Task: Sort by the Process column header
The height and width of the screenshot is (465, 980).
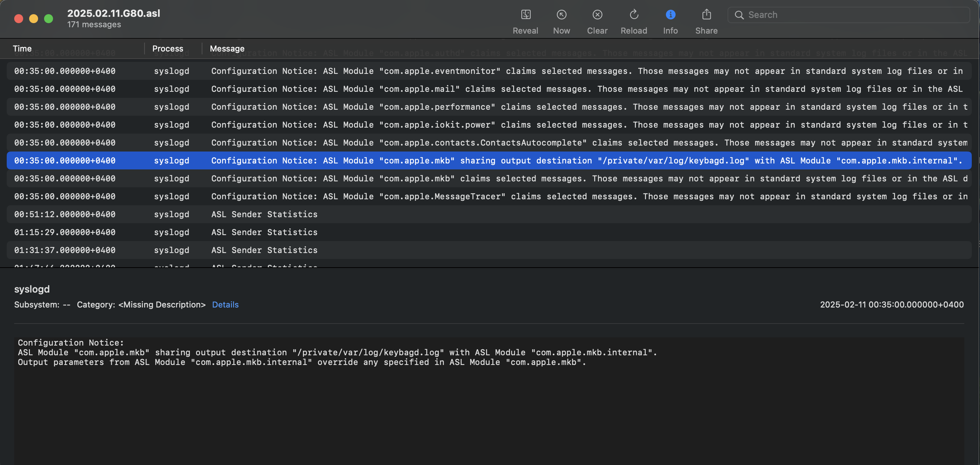Action: [167, 49]
